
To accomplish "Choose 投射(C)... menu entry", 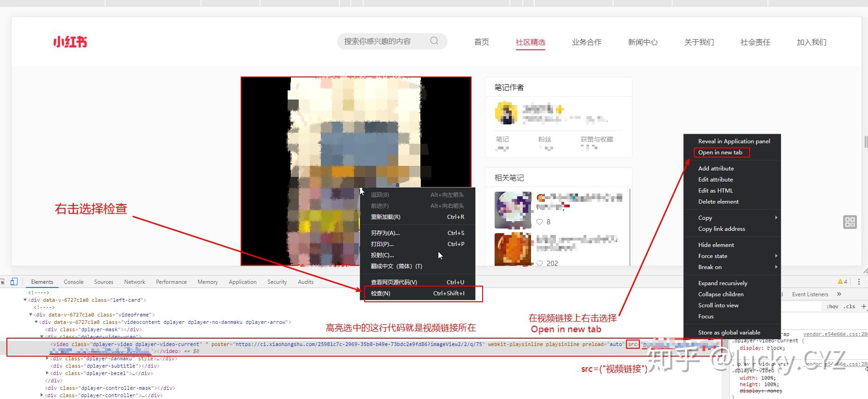I will (418, 255).
